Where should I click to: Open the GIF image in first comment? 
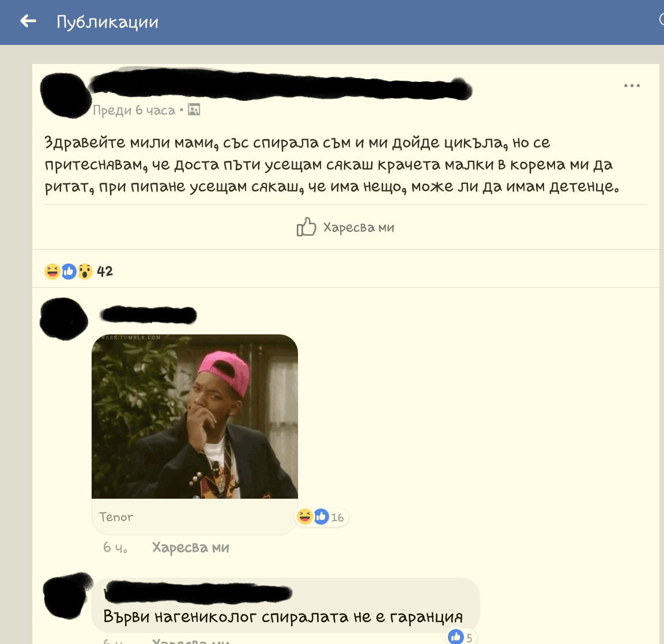coord(195,416)
